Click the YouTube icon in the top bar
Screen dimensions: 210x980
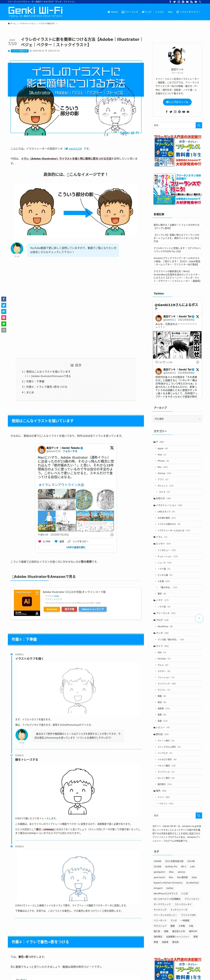(187, 2)
